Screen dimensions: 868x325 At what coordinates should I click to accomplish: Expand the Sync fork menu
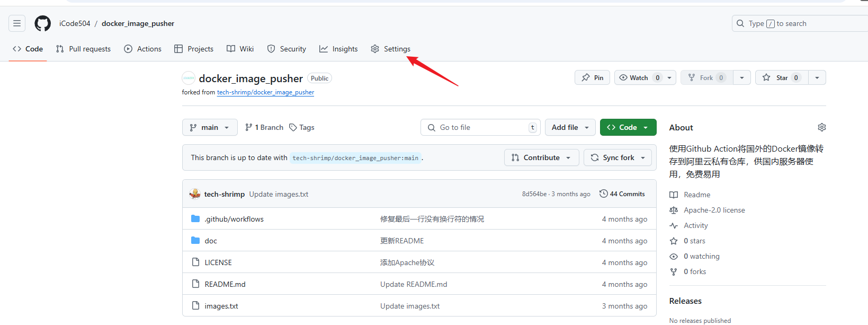[x=618, y=157]
